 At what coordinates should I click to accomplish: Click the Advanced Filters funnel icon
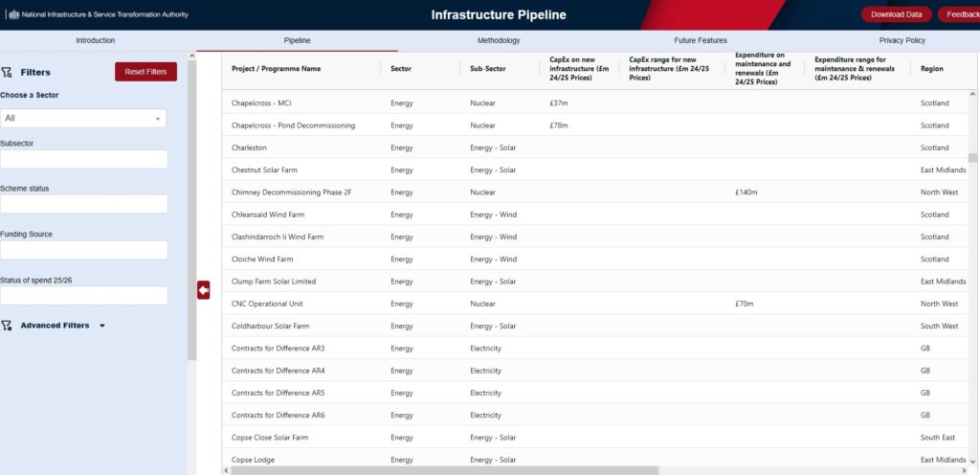(x=7, y=326)
